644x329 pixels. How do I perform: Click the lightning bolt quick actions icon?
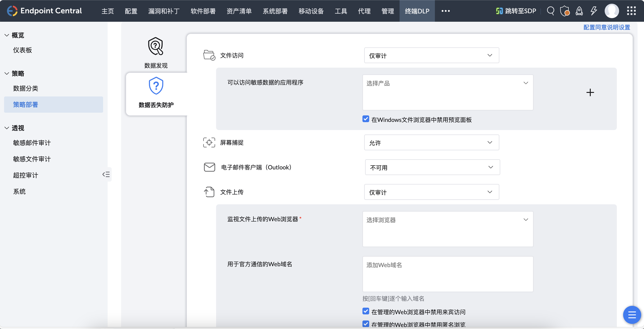click(x=594, y=11)
